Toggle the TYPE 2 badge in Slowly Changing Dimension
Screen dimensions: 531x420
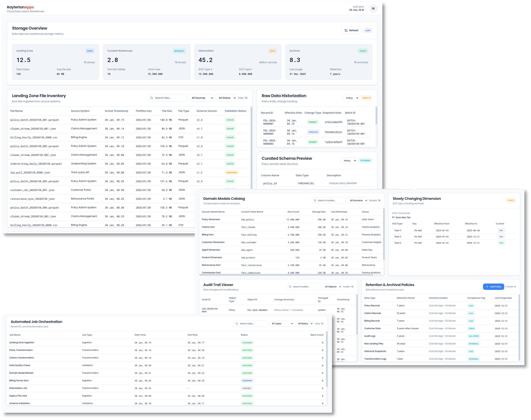pyautogui.click(x=511, y=200)
